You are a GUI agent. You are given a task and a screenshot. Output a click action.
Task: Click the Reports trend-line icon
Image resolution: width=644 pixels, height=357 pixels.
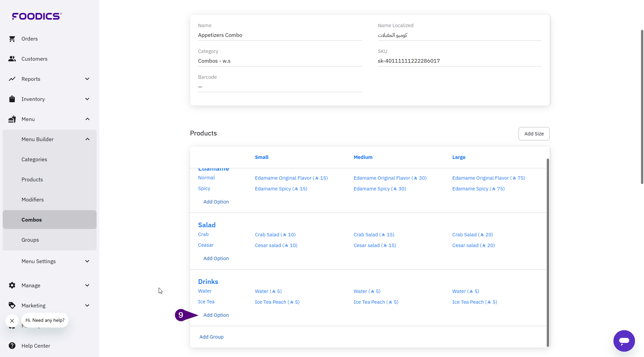click(12, 79)
